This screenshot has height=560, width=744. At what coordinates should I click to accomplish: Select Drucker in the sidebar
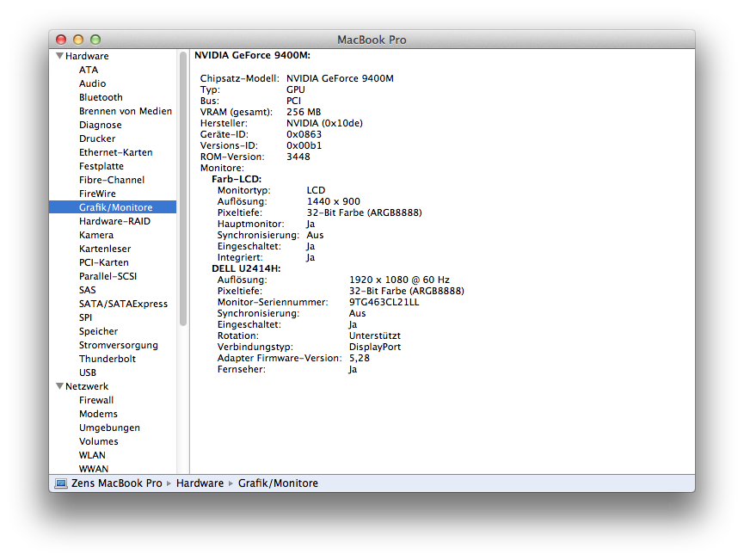[x=97, y=138]
